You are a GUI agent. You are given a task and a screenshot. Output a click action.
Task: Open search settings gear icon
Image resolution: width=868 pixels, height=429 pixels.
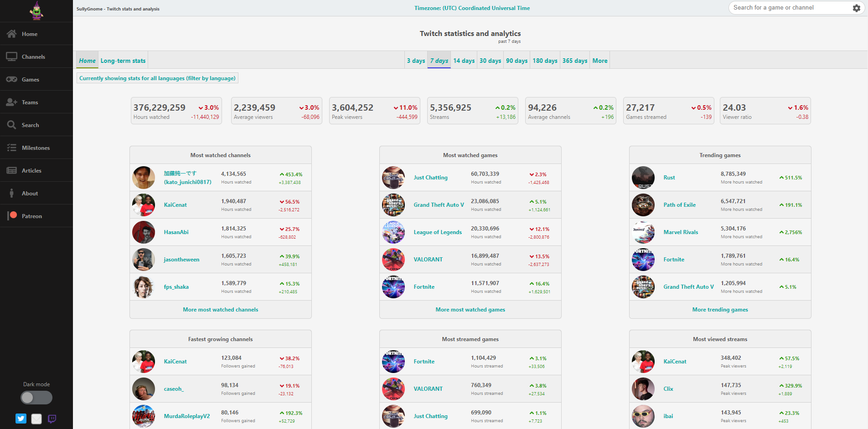856,8
